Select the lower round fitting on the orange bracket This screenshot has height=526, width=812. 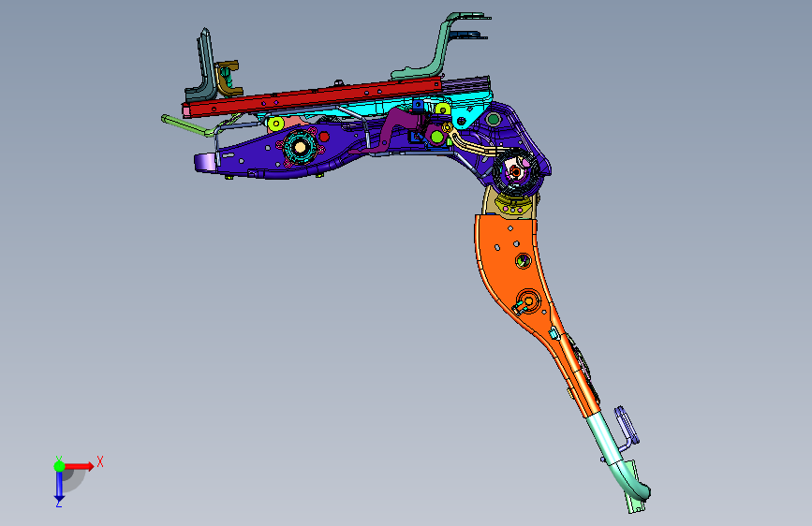click(528, 300)
